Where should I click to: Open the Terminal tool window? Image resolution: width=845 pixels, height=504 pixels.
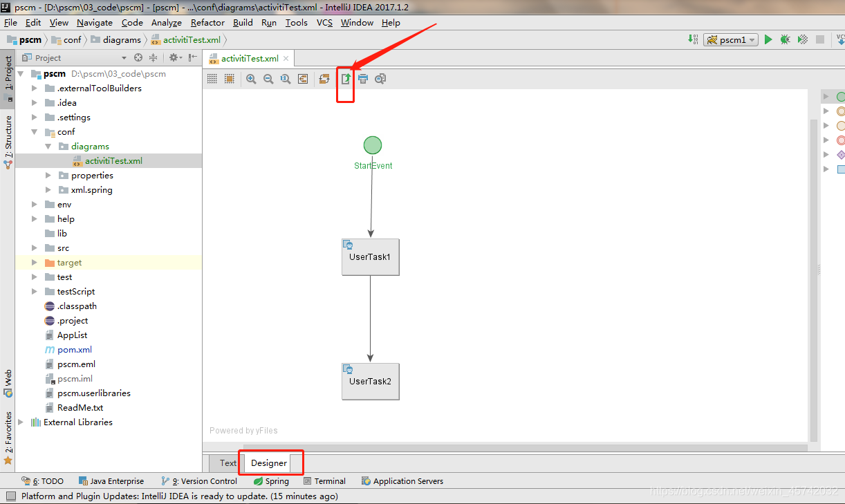tap(324, 481)
